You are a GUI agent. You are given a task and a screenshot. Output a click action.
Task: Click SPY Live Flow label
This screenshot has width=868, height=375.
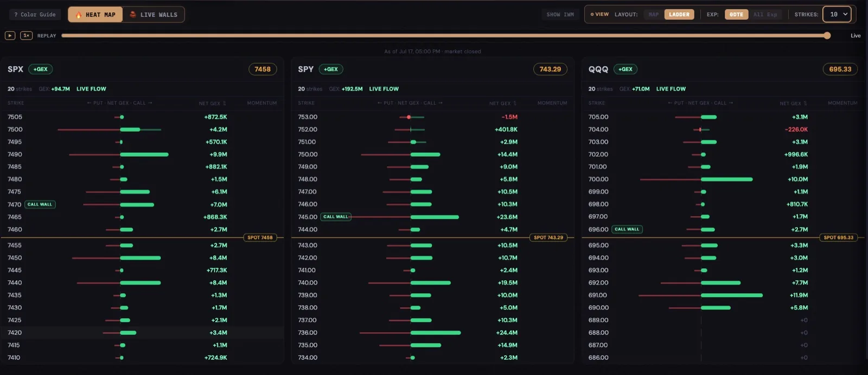click(384, 89)
